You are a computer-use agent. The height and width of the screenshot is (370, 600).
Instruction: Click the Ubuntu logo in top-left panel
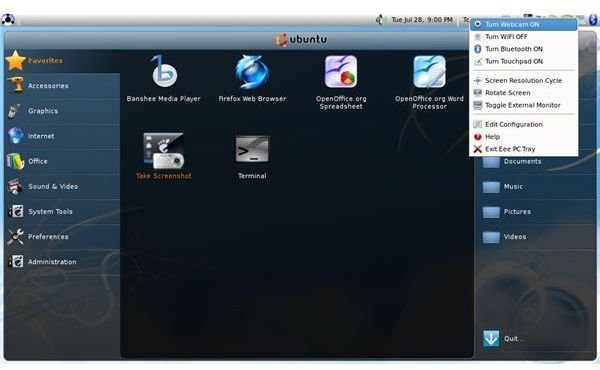point(8,19)
